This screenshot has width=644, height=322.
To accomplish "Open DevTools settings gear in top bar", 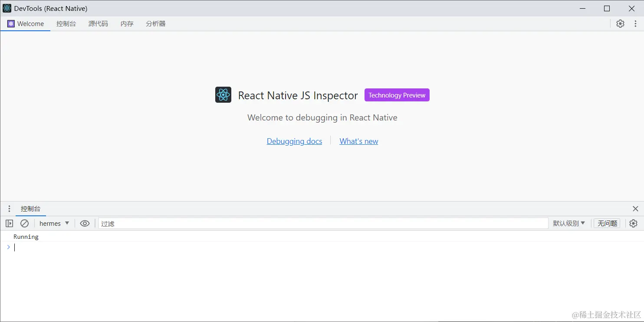I will [x=620, y=24].
